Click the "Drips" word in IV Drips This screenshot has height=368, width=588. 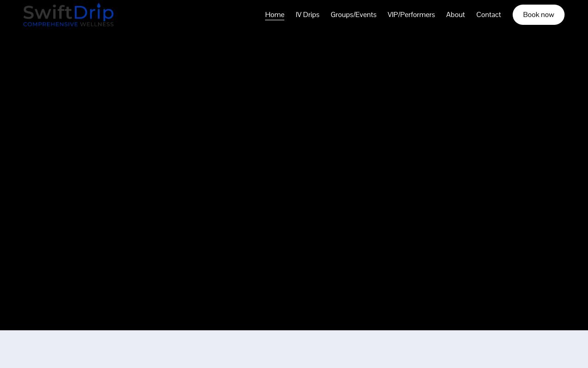pyautogui.click(x=311, y=15)
